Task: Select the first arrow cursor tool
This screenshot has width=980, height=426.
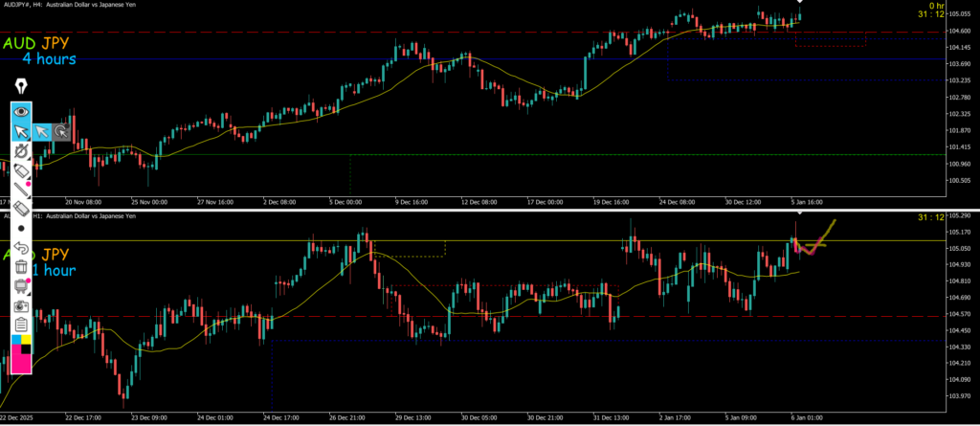Action: coord(21,131)
